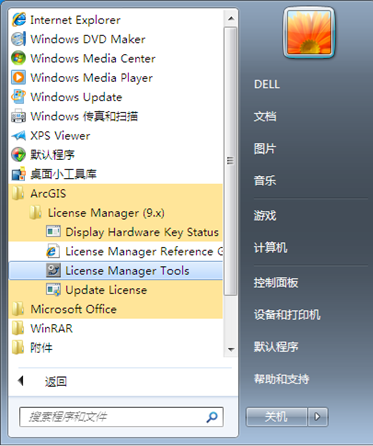Launch Windows DVD Maker

point(115,39)
